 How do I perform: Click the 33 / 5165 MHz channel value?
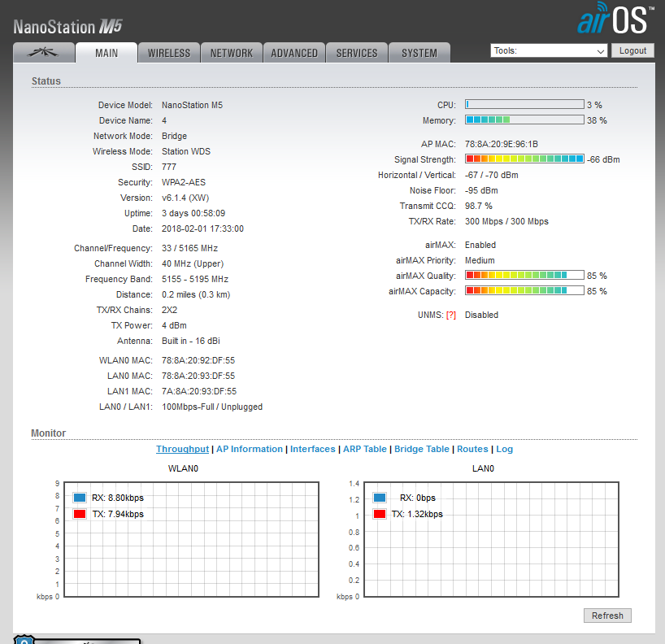[189, 248]
